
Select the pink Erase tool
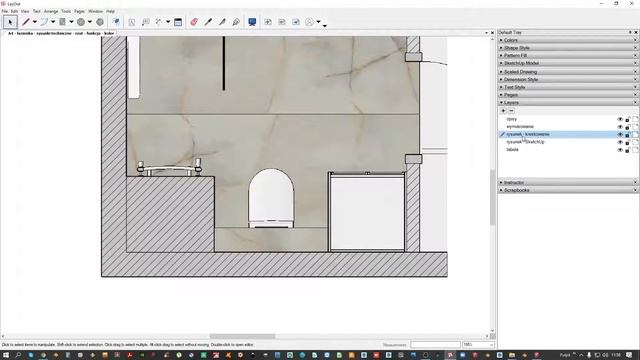coord(194,22)
